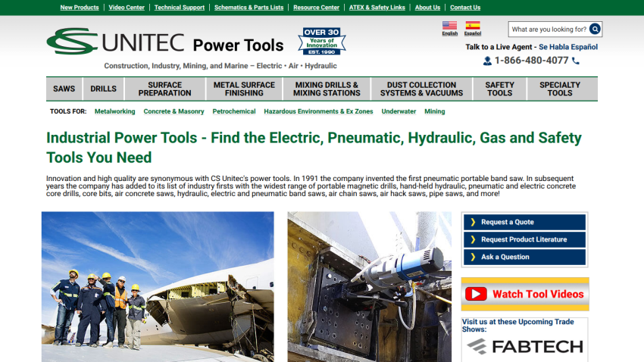
Task: Click the live agent person icon
Action: coord(487,61)
